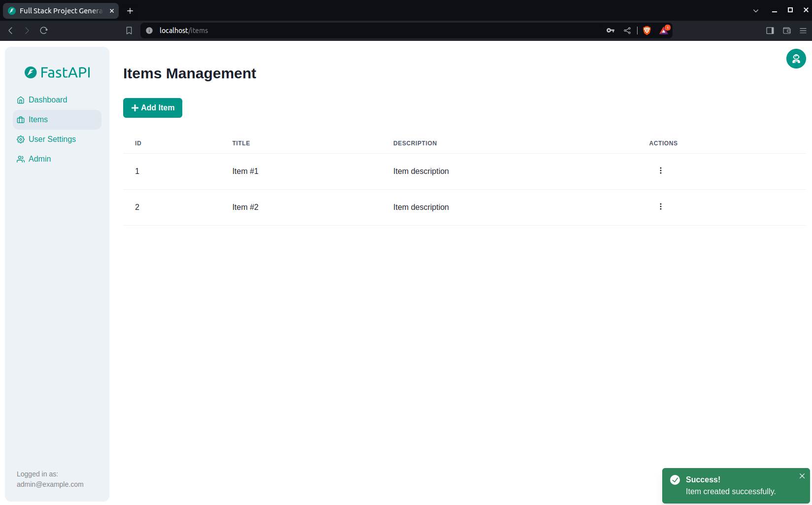Open actions menu for Item #1
Image resolution: width=812 pixels, height=505 pixels.
(661, 170)
